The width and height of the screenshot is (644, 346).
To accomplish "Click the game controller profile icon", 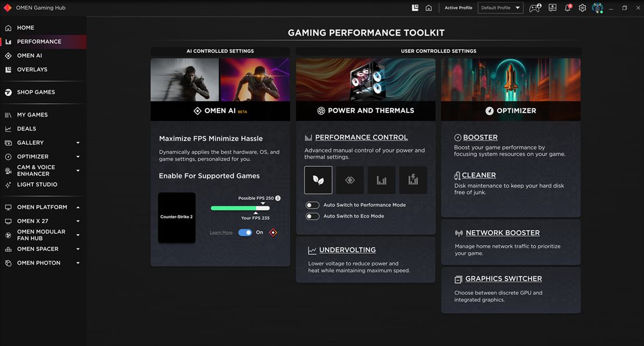I will (x=534, y=8).
